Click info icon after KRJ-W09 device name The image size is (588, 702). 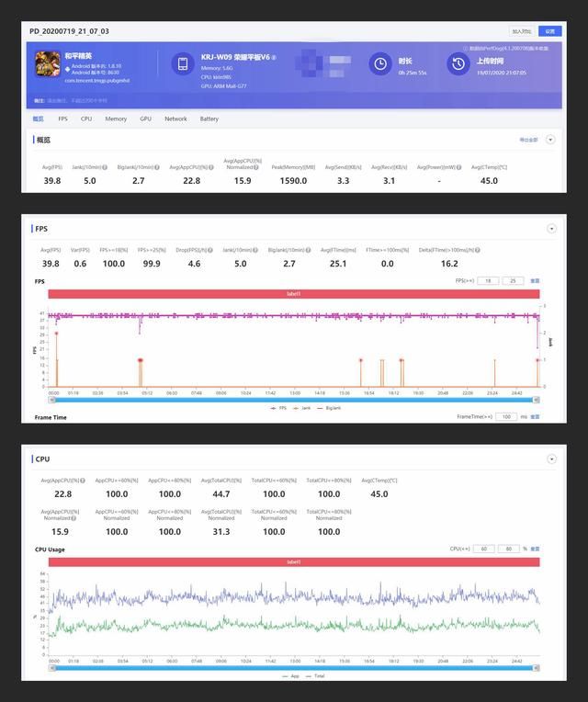[x=274, y=57]
